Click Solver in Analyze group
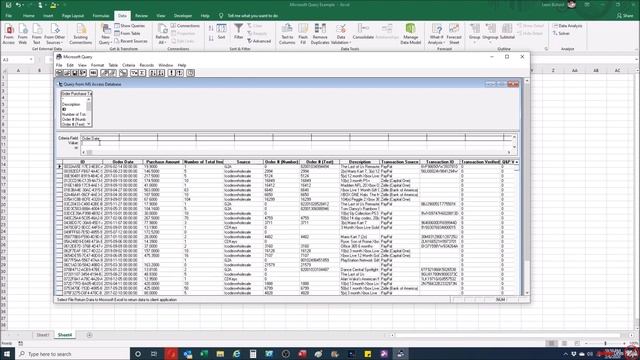The image size is (640, 360). click(x=561, y=33)
